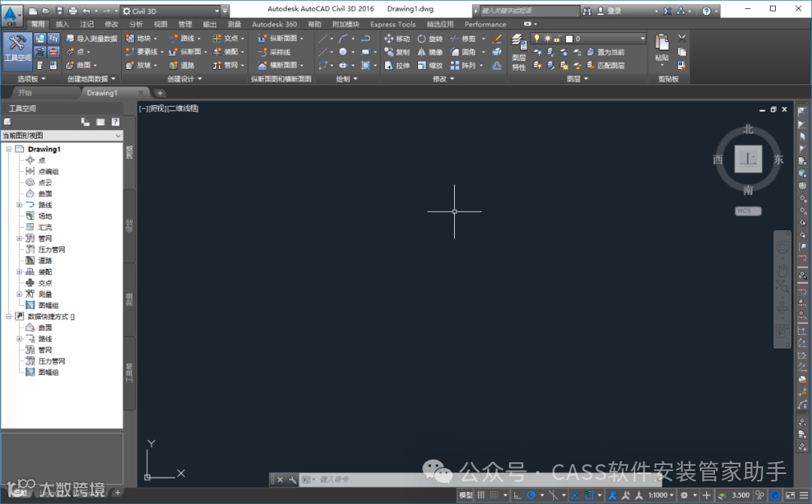Select the 拉伸 Stretch tool
The width and height of the screenshot is (812, 504).
click(x=397, y=65)
